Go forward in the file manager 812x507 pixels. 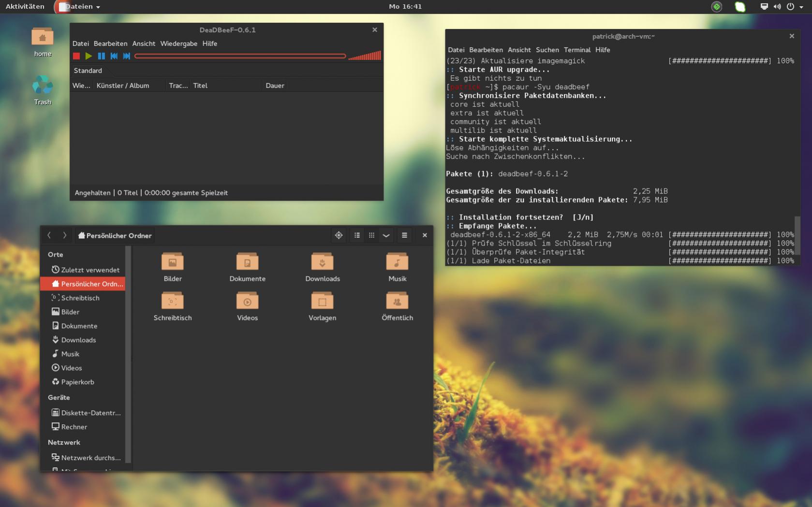pos(64,235)
